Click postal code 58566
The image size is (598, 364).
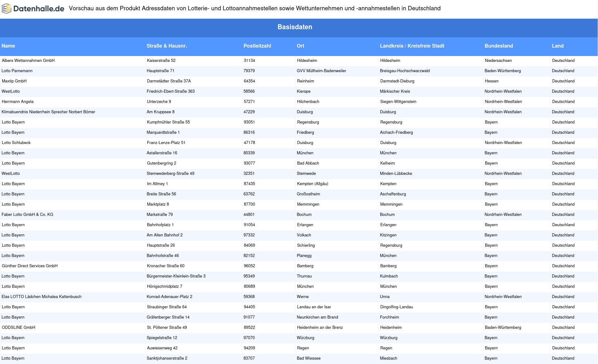coord(249,91)
